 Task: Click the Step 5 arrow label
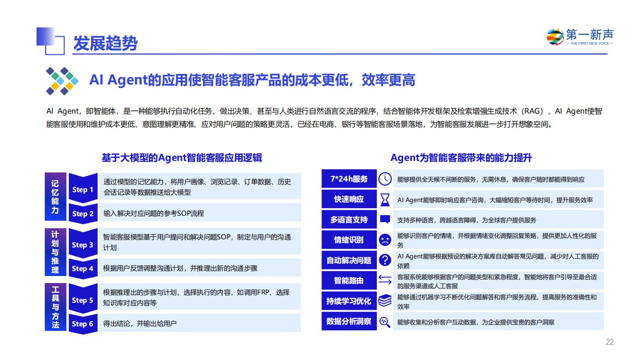[x=83, y=300]
